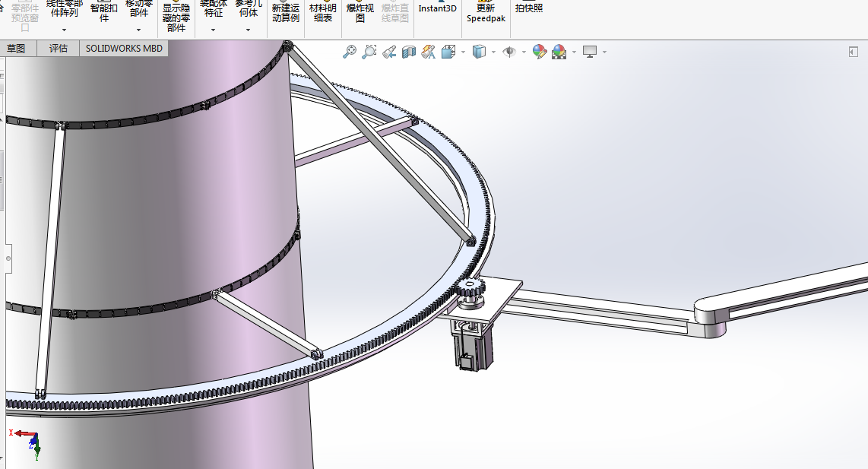Open the Edit Appearance color icon

pos(540,52)
